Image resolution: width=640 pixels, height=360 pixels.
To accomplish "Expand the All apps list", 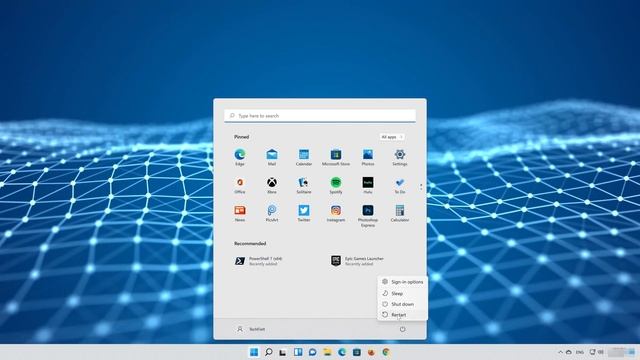I will coord(392,137).
